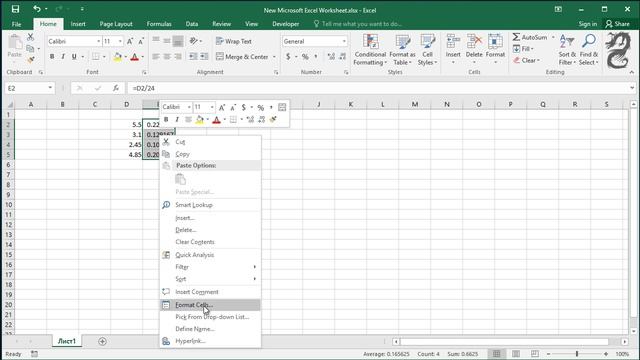Click ribbon Accounting dollar format icon
Image resolution: width=640 pixels, height=360 pixels.
point(288,57)
